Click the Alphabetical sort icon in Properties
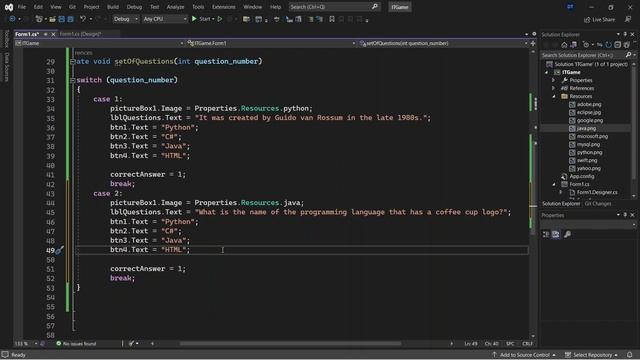640x360 pixels. click(x=556, y=234)
